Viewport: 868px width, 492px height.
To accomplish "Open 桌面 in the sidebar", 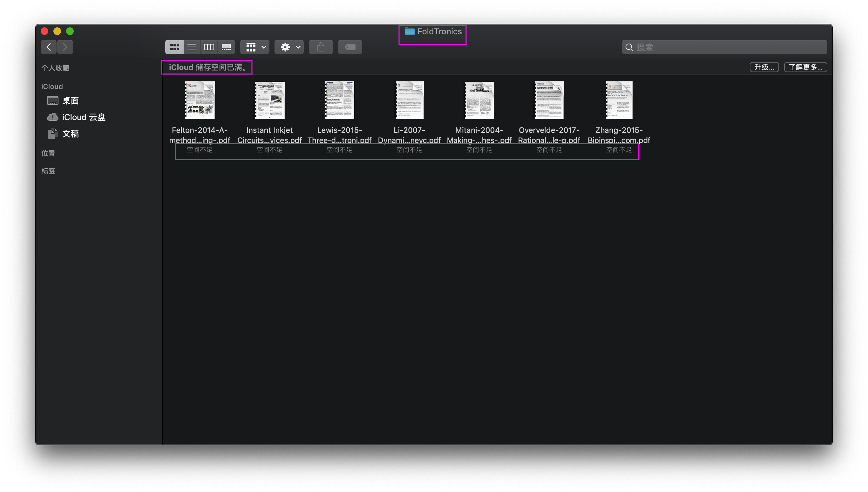I will point(70,101).
